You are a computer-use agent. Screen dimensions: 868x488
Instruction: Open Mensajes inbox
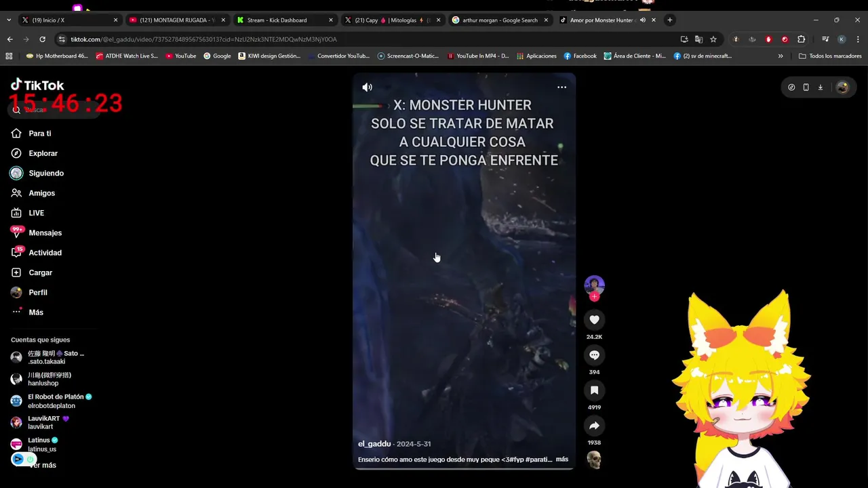45,232
